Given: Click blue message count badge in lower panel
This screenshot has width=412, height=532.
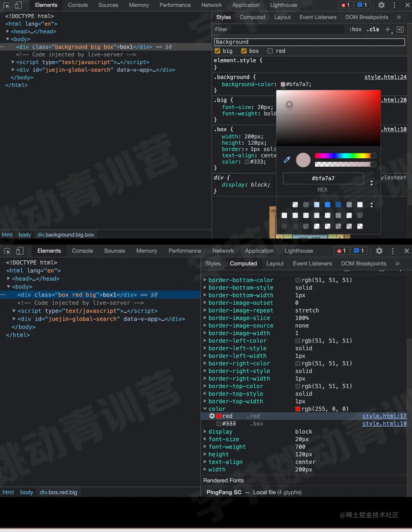Looking at the screenshot, I should pos(359,251).
